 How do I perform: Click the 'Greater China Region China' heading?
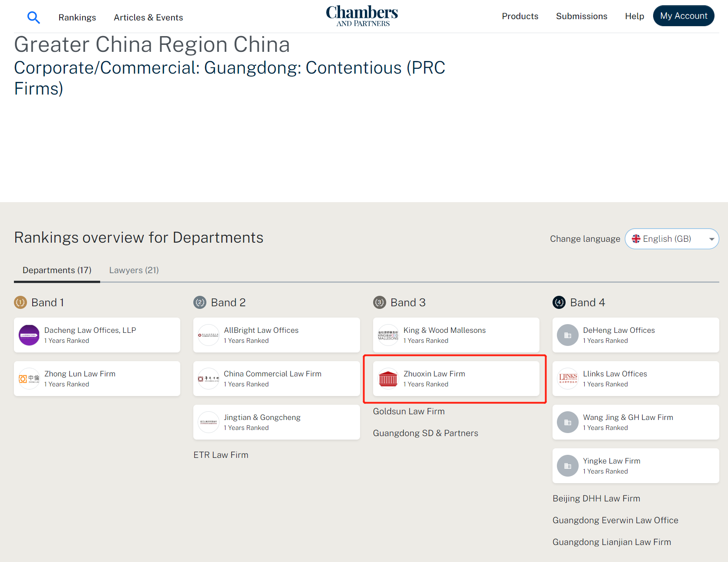pos(152,44)
